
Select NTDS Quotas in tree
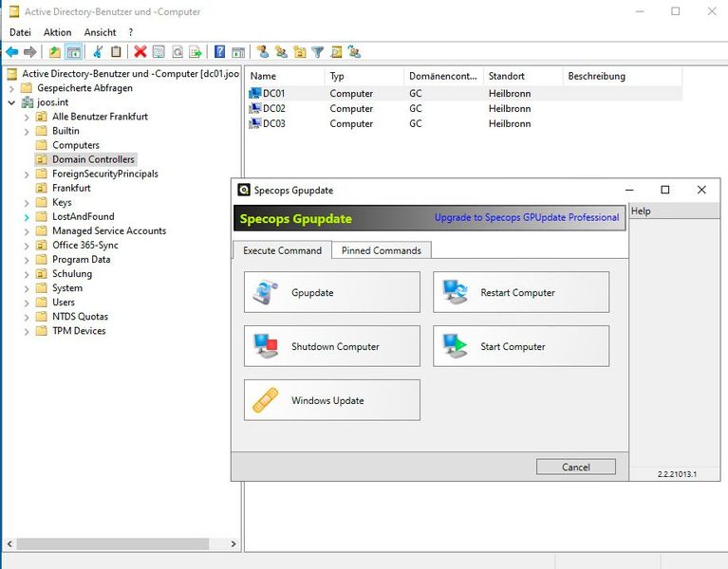tap(80, 317)
